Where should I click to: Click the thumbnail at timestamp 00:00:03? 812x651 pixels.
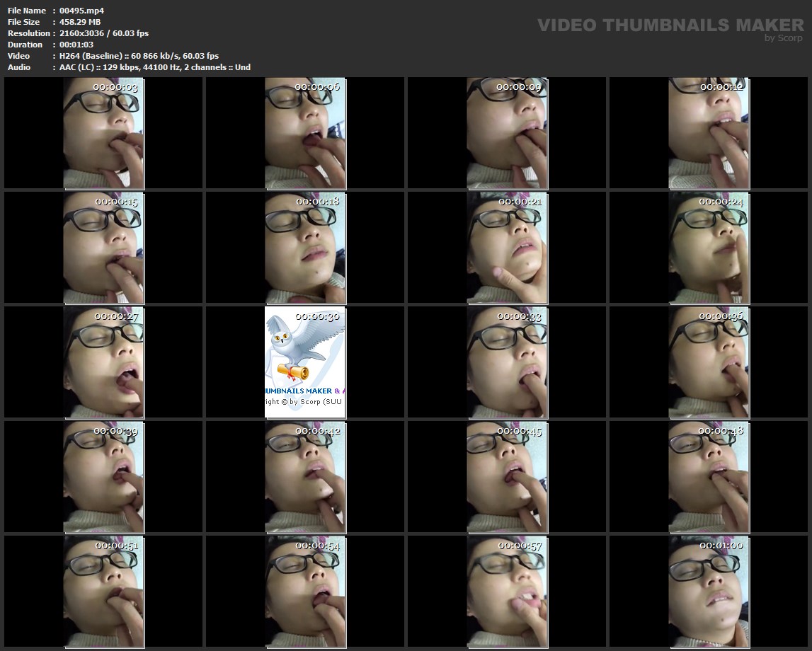click(x=103, y=133)
